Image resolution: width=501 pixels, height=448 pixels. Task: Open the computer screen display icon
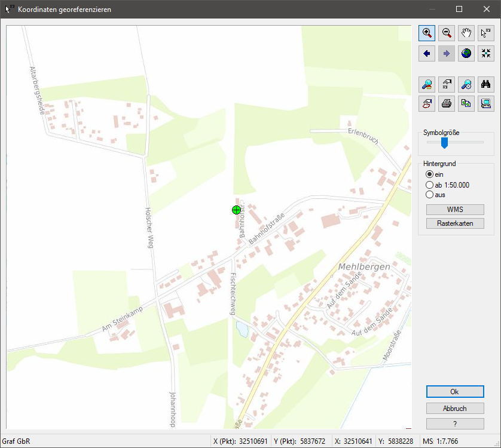[486, 103]
